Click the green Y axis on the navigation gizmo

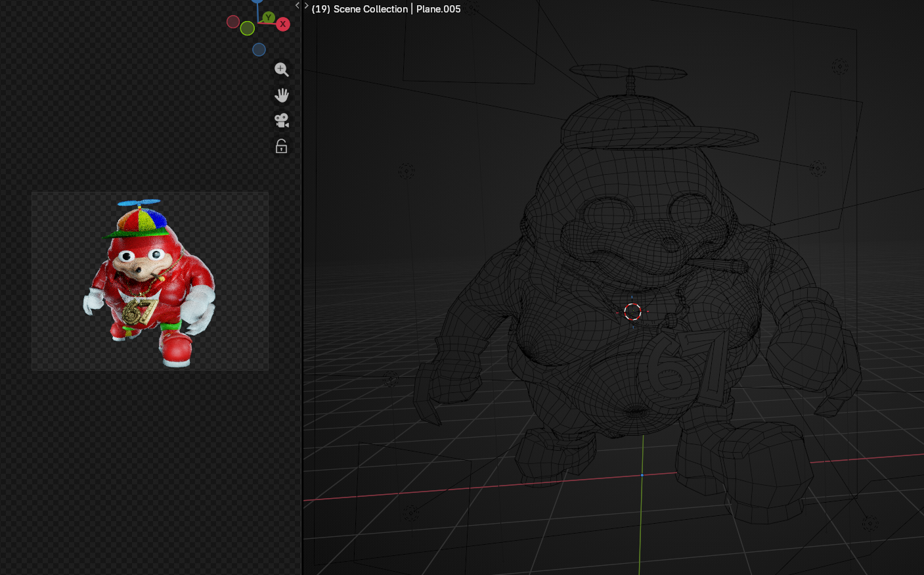pyautogui.click(x=269, y=17)
